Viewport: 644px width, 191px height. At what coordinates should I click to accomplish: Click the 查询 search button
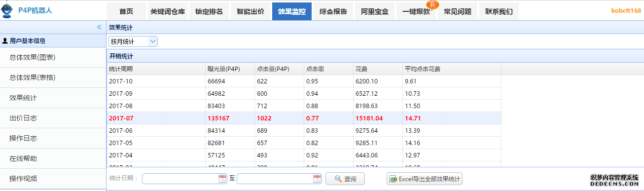click(x=345, y=179)
